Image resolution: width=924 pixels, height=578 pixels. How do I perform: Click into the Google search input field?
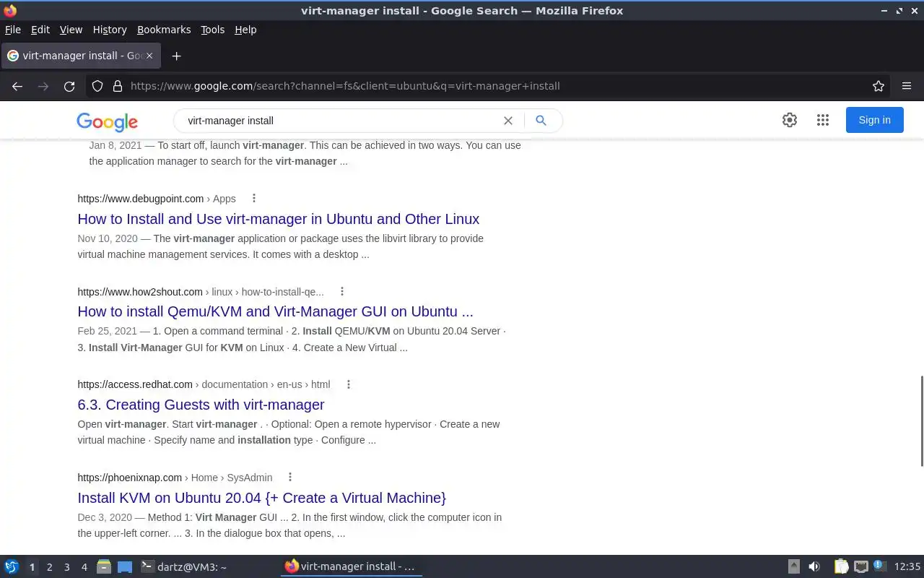(339, 121)
